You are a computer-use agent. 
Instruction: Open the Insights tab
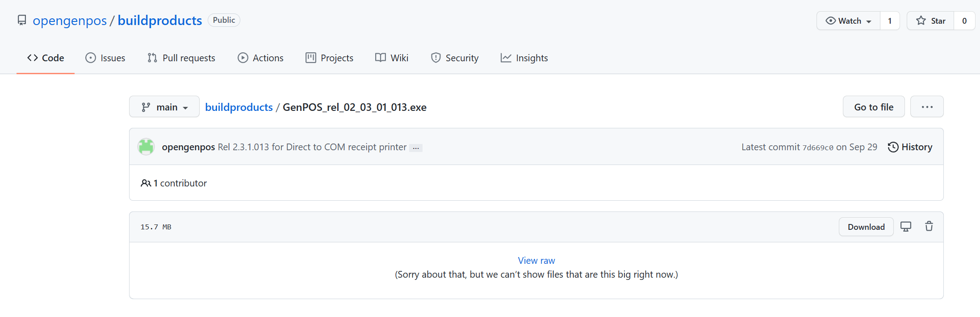click(524, 58)
